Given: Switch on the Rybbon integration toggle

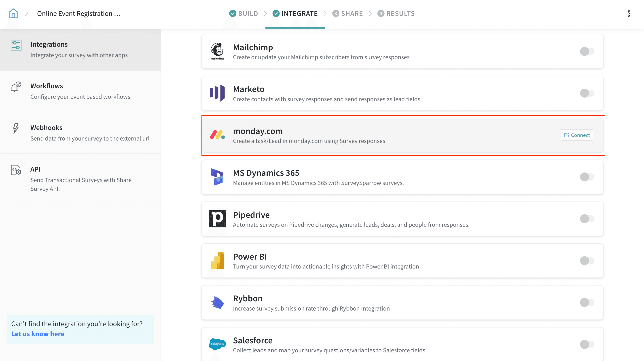Looking at the screenshot, I should pyautogui.click(x=587, y=302).
